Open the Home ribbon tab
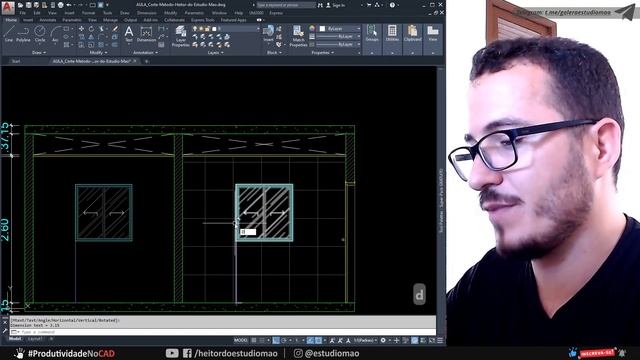Image resolution: width=640 pixels, height=360 pixels. click(11, 20)
